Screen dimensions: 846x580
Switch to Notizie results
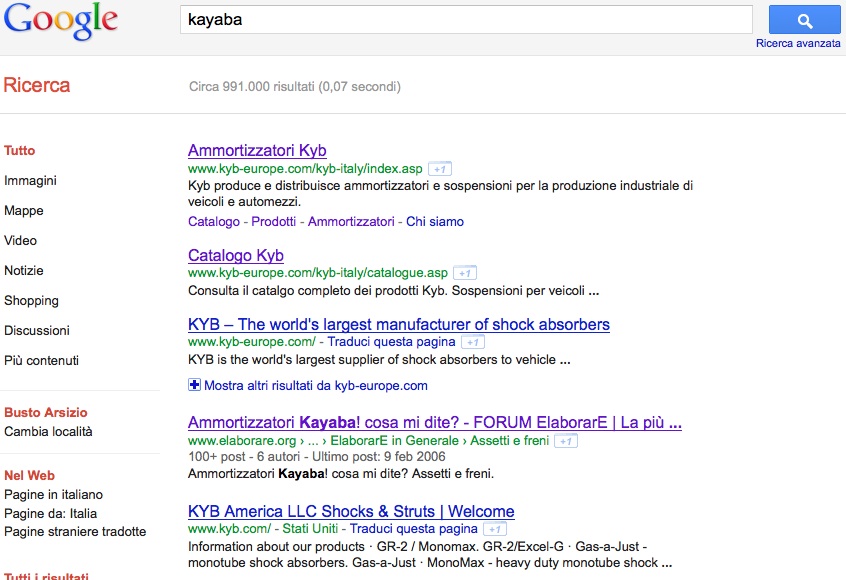pos(24,270)
